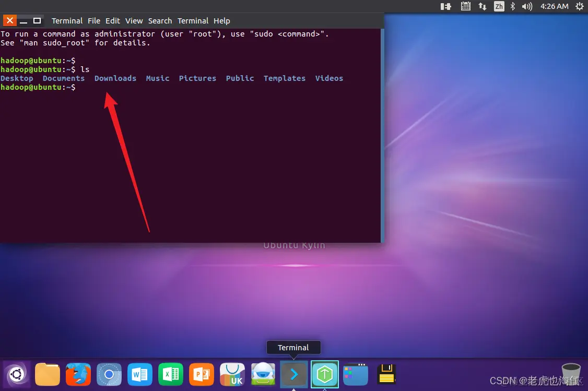Open the File menu
The width and height of the screenshot is (588, 391).
pyautogui.click(x=94, y=21)
